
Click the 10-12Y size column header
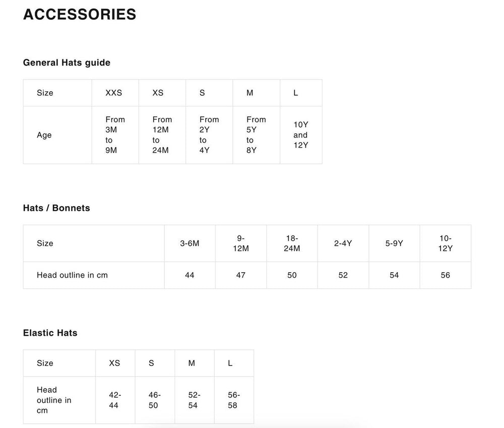coord(445,243)
